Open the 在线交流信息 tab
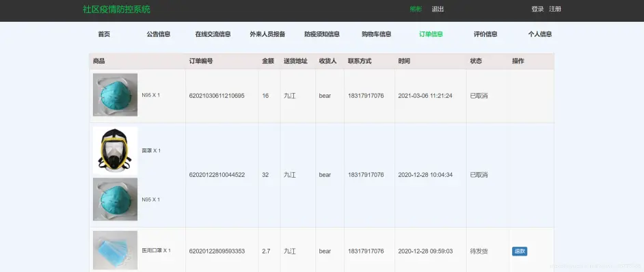644x272 pixels. click(x=213, y=34)
